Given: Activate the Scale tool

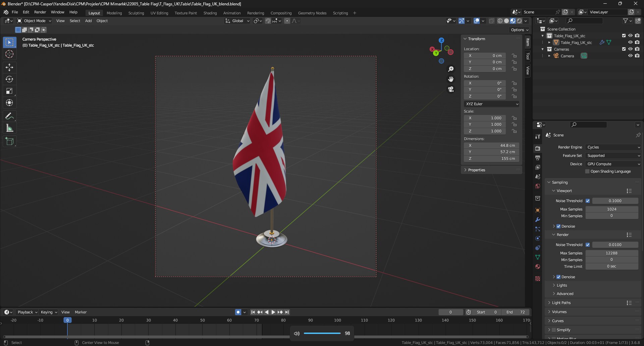Looking at the screenshot, I should point(9,91).
